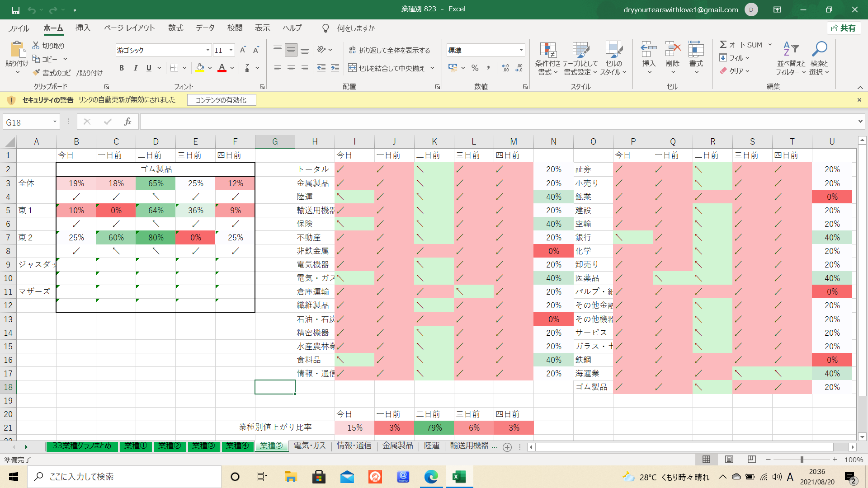Click the Insert cells icon
Screen dimensions: 868x488
coord(648,49)
